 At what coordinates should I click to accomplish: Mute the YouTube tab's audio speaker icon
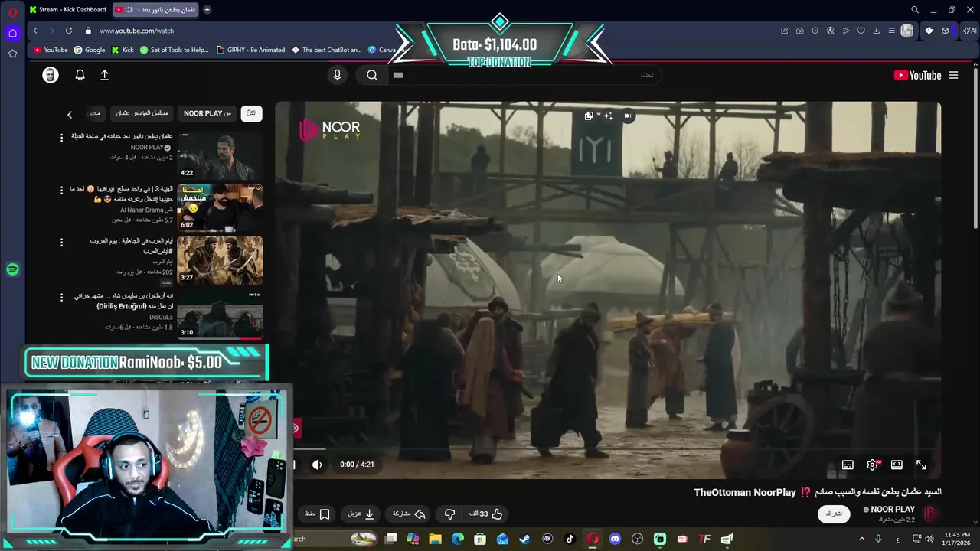point(129,10)
